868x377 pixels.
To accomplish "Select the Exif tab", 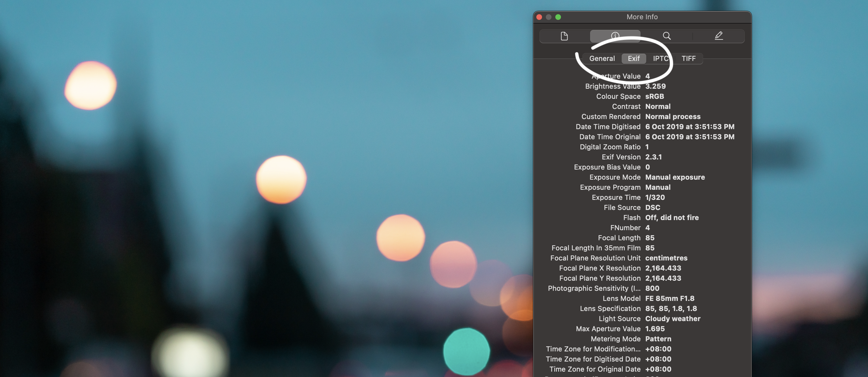I will (x=634, y=58).
